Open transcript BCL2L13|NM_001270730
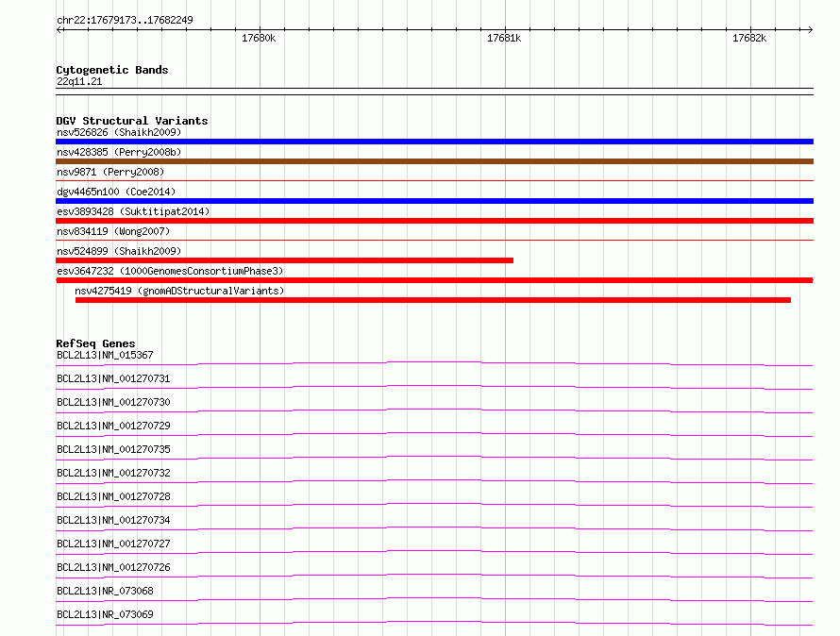The image size is (840, 636). click(x=113, y=402)
